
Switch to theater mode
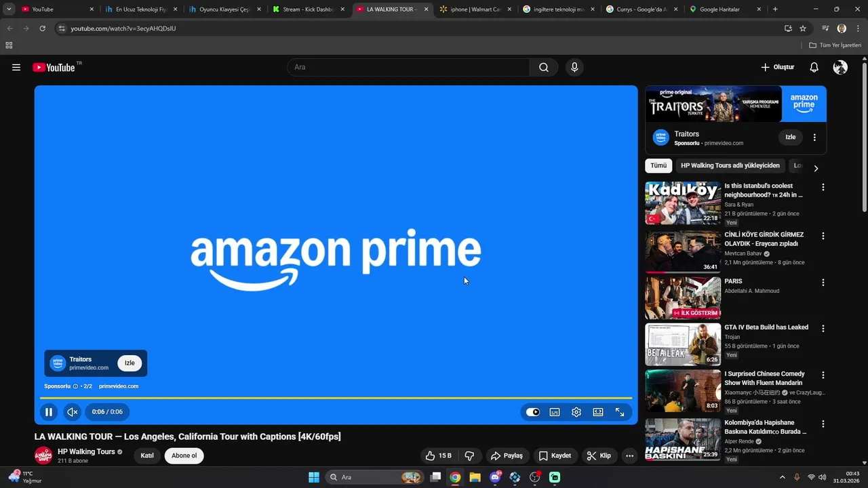click(x=598, y=411)
